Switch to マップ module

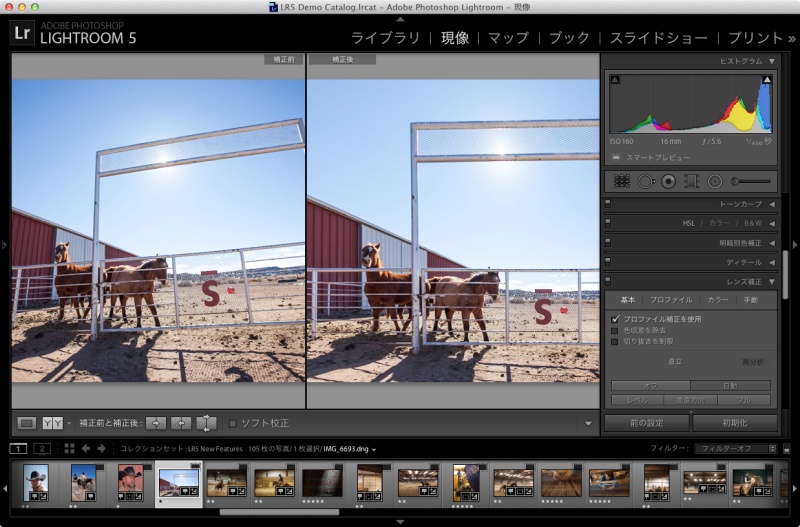[x=508, y=38]
